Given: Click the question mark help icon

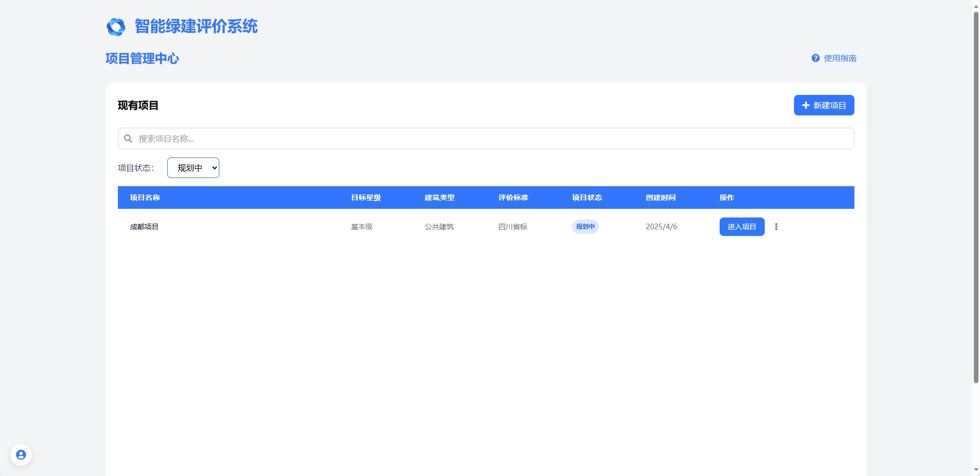Looking at the screenshot, I should 815,58.
